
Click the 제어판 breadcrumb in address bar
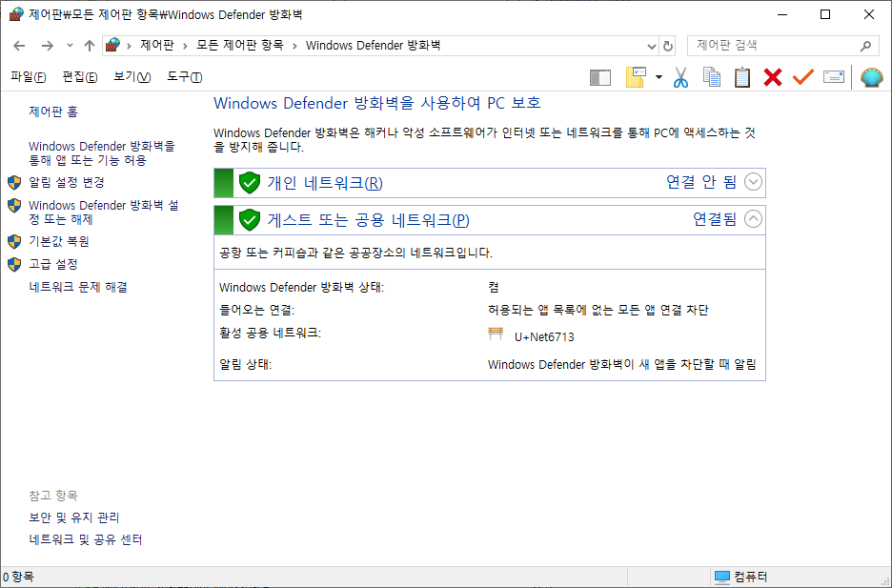point(157,46)
